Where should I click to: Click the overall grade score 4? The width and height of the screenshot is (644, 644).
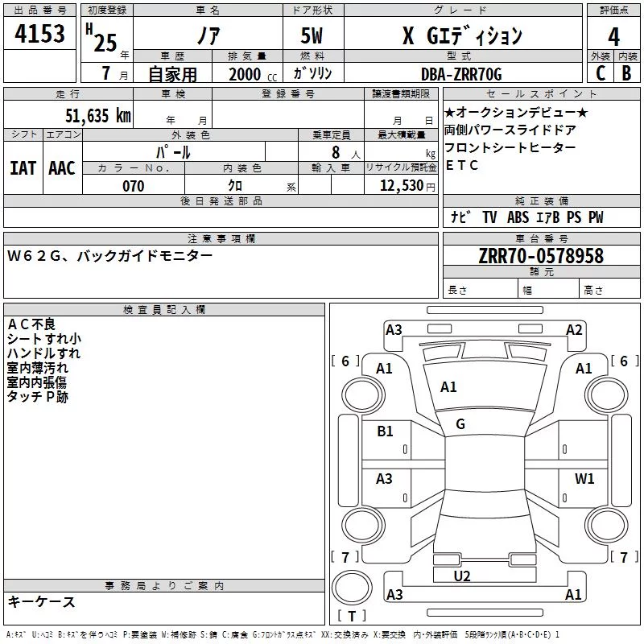pos(613,36)
